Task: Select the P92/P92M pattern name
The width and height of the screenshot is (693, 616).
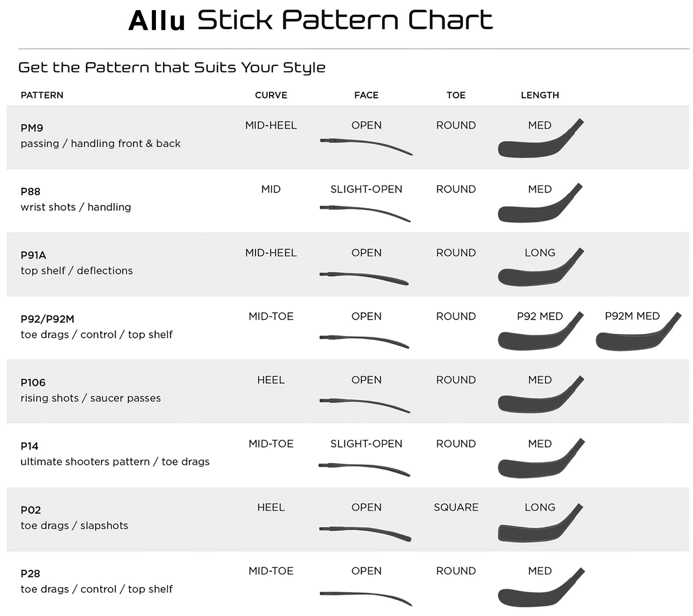Action: pyautogui.click(x=47, y=319)
